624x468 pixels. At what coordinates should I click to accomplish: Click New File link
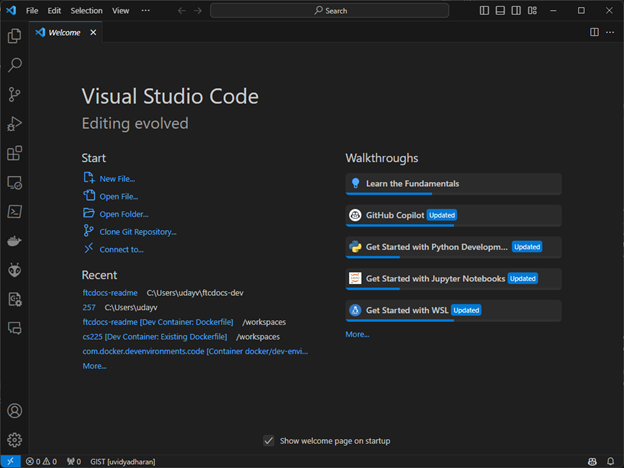(x=117, y=179)
